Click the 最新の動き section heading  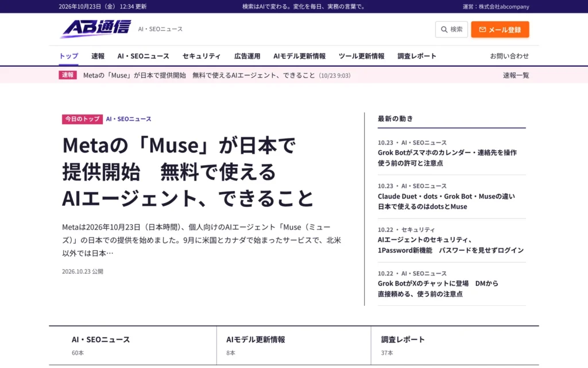(395, 118)
